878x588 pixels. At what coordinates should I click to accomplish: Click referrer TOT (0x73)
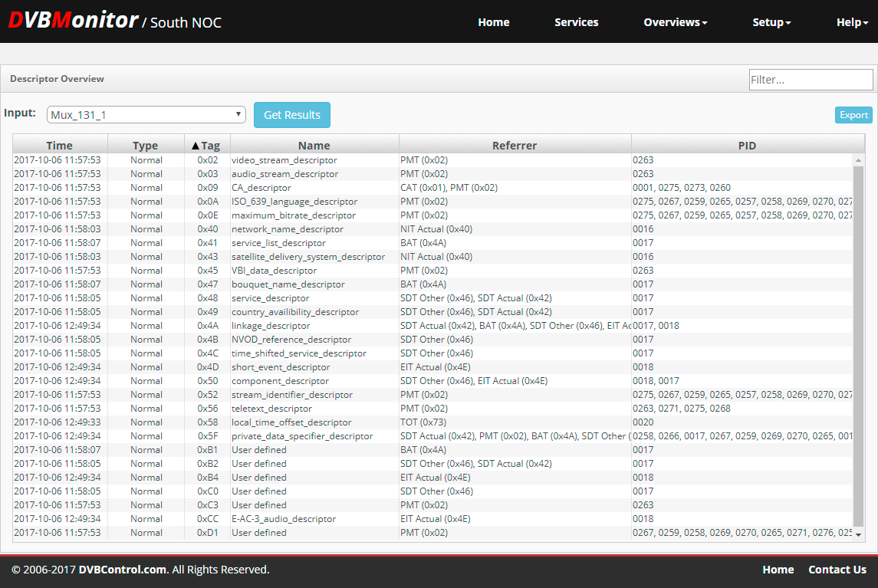click(423, 422)
